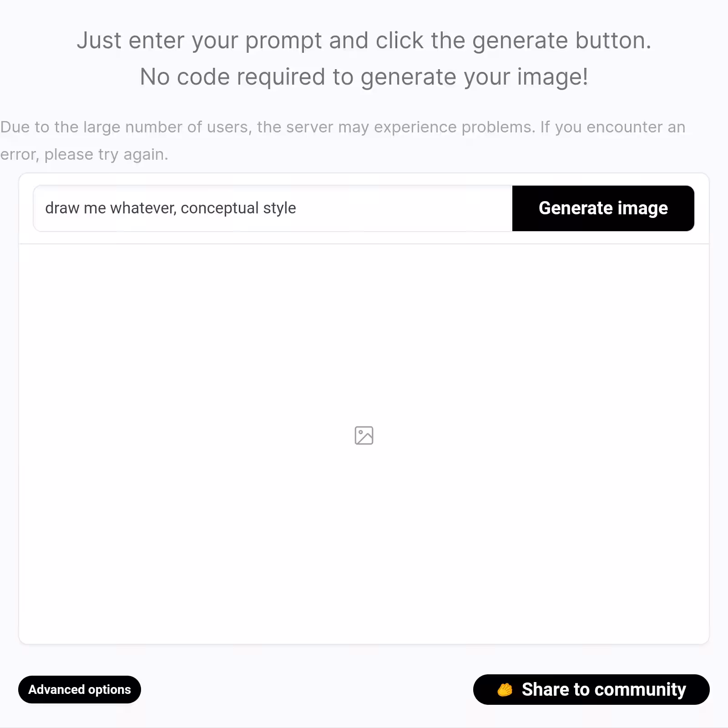The image size is (728, 728).
Task: Place cursor on "conceptual style" in prompt
Action: (x=238, y=208)
